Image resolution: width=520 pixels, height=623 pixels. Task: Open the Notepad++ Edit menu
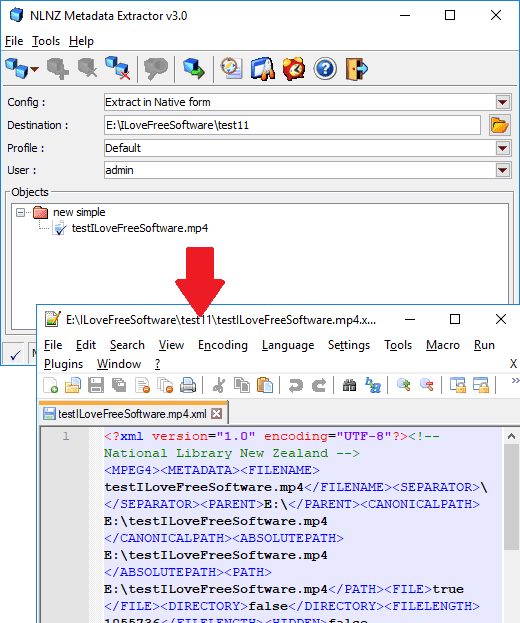tap(86, 345)
